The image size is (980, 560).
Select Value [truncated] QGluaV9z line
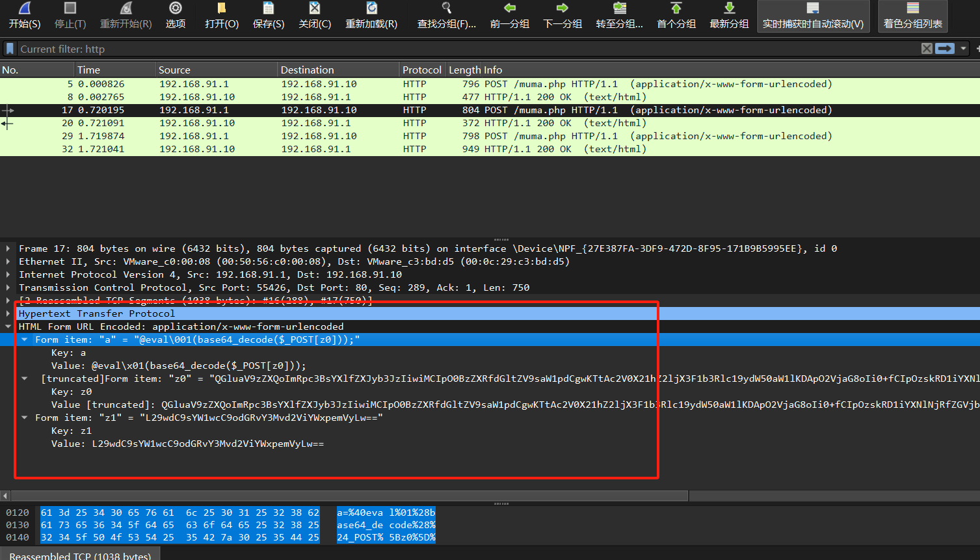point(515,405)
